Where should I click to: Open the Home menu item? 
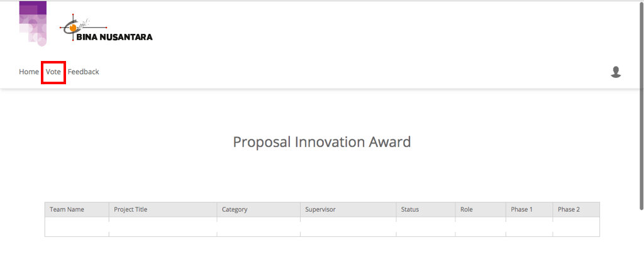pos(29,72)
